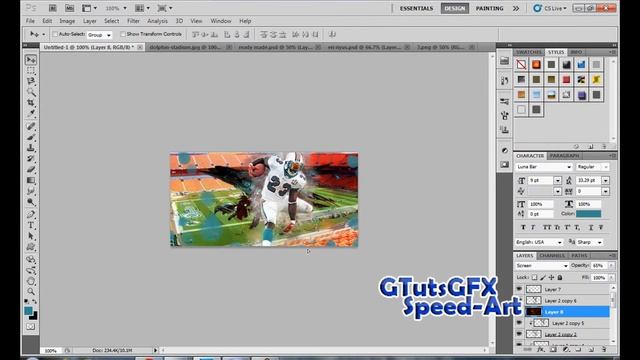The image size is (640, 360).
Task: Open the CS Live menu button
Action: 550,9
